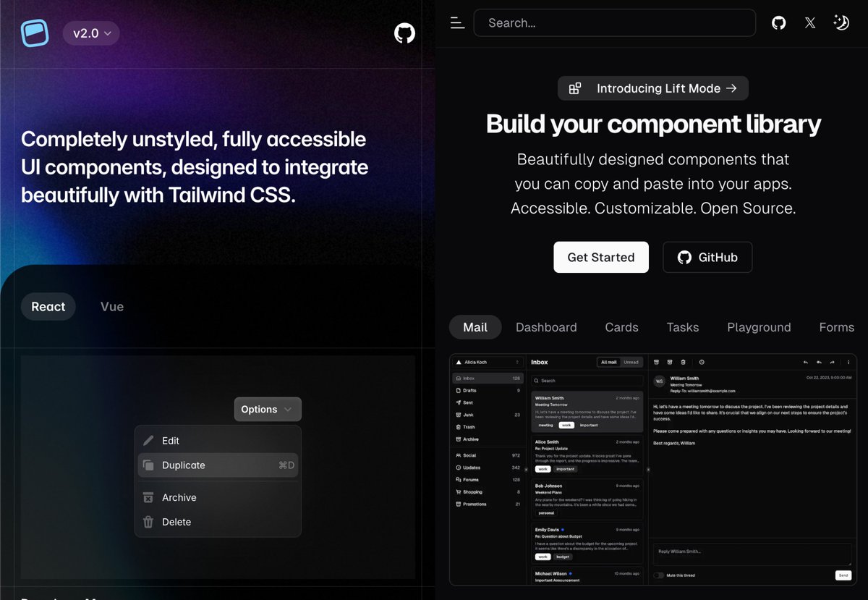868x600 pixels.
Task: Select the Unread filter toggle
Action: (631, 362)
